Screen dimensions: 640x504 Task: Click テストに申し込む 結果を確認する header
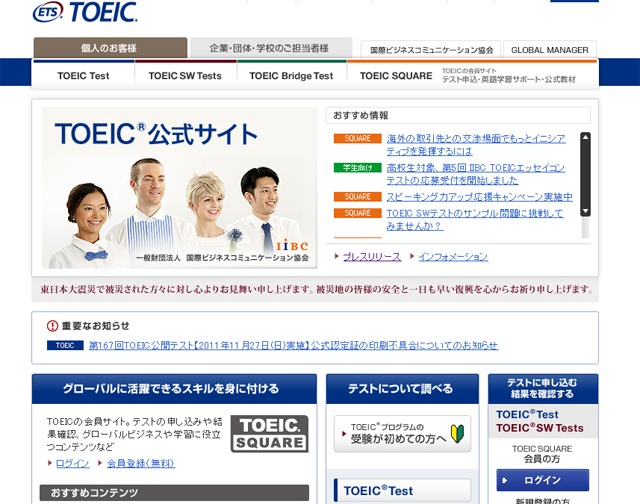point(543,389)
